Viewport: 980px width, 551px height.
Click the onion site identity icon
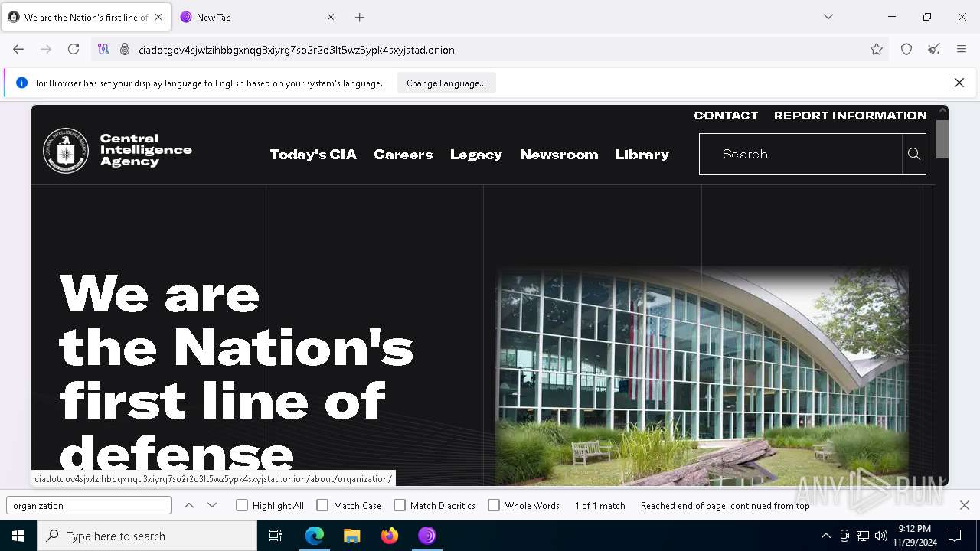tap(125, 49)
